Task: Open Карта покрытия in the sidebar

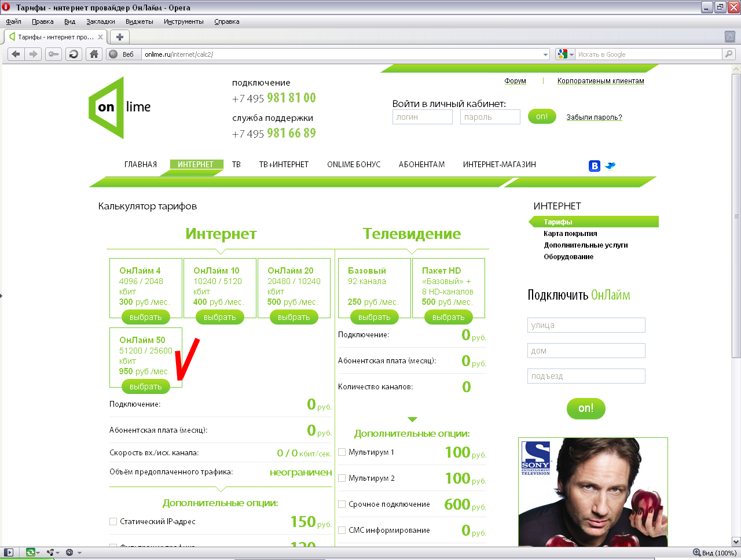Action: pyautogui.click(x=570, y=234)
